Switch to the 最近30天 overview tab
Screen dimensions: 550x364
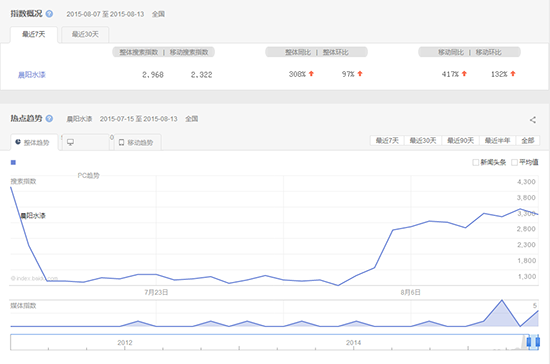pos(85,34)
